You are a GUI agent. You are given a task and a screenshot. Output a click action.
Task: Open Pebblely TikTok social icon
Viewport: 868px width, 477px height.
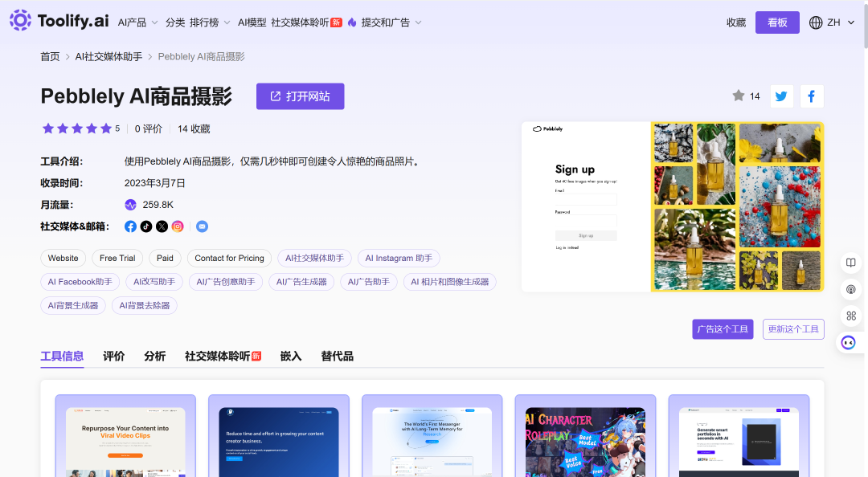pos(146,226)
